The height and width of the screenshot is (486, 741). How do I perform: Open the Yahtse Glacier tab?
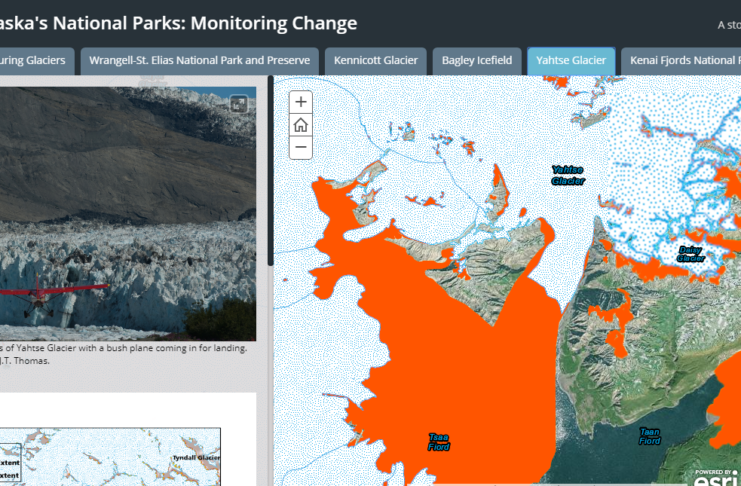pyautogui.click(x=570, y=61)
